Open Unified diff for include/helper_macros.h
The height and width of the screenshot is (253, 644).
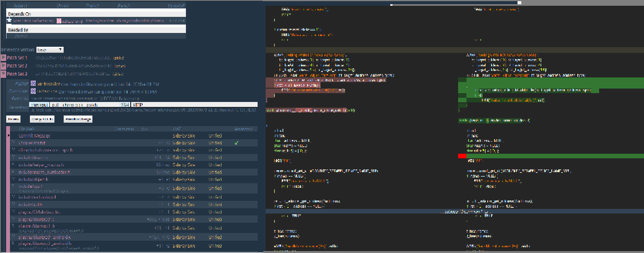pos(215,165)
